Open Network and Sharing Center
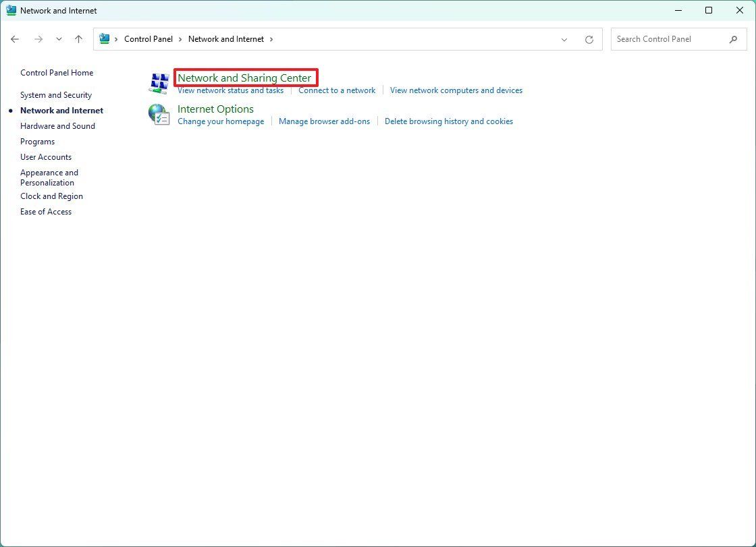756x547 pixels. click(x=244, y=78)
